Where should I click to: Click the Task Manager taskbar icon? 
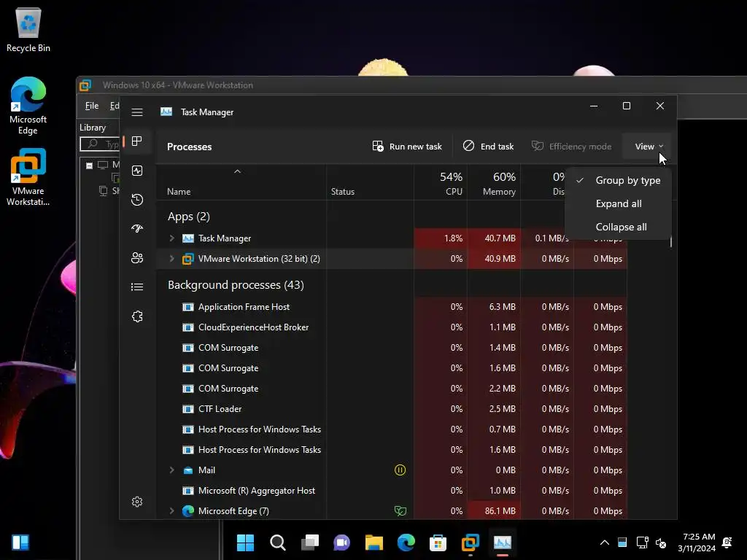tap(502, 542)
